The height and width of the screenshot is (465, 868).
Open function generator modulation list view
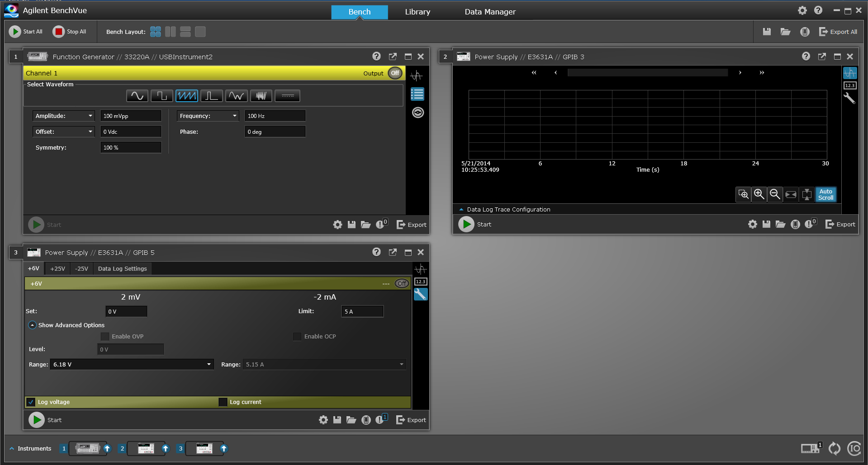point(417,94)
